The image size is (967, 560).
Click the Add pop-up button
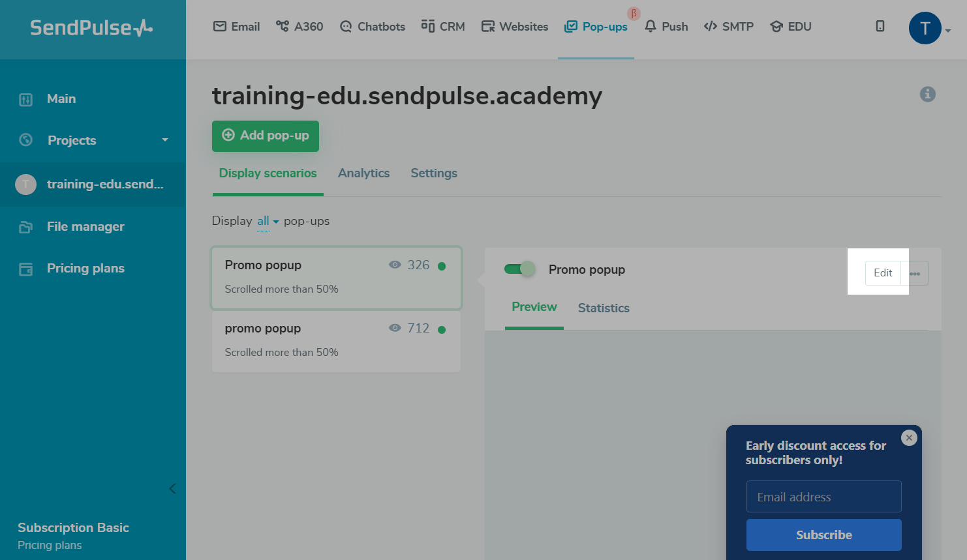click(266, 136)
